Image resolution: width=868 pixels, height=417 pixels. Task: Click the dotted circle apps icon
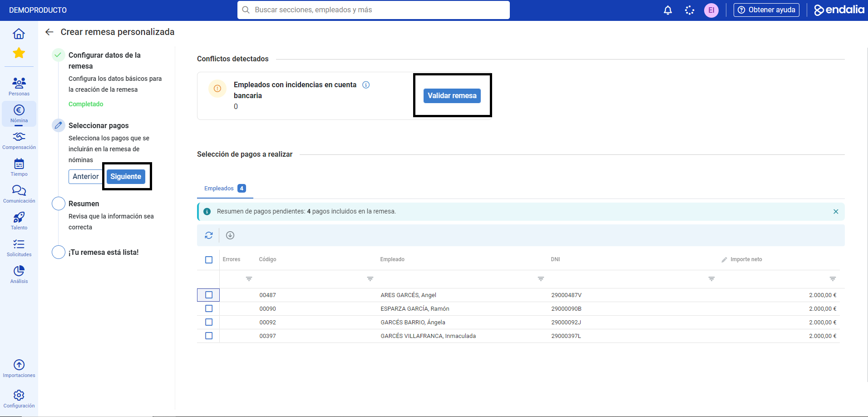pos(690,10)
